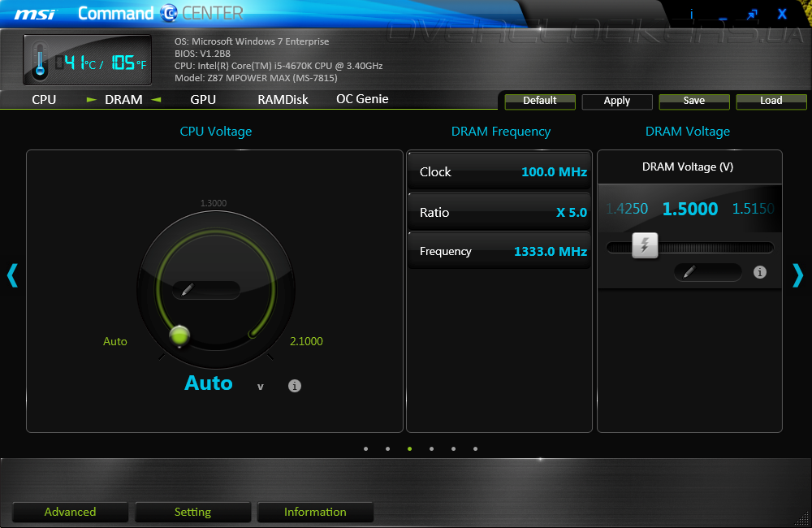Click the CPU Intel Core i5-4670K line
The image size is (812, 528).
click(279, 66)
